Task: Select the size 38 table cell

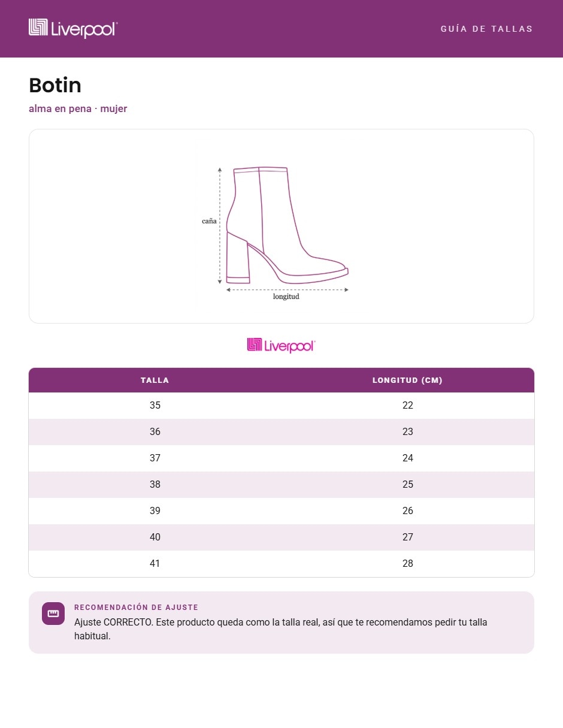Action: 155,485
